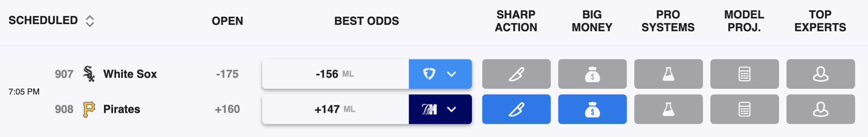Viewport: 868px width, 137px height.
Task: Expand White Sox sportsbook odds dropdown chevron
Action: point(451,74)
